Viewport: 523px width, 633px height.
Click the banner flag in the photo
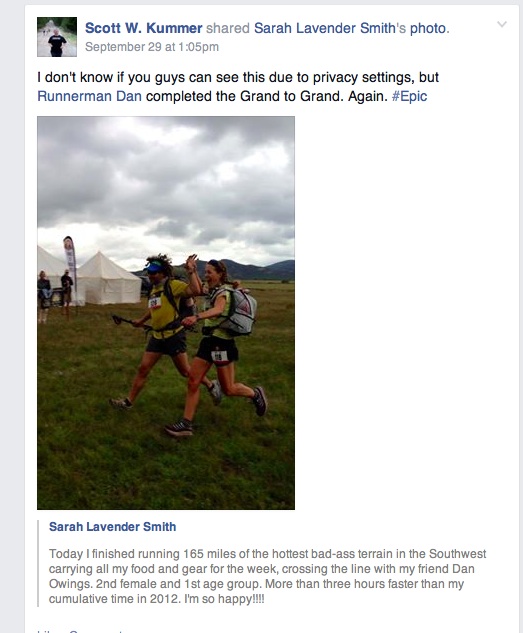70,262
